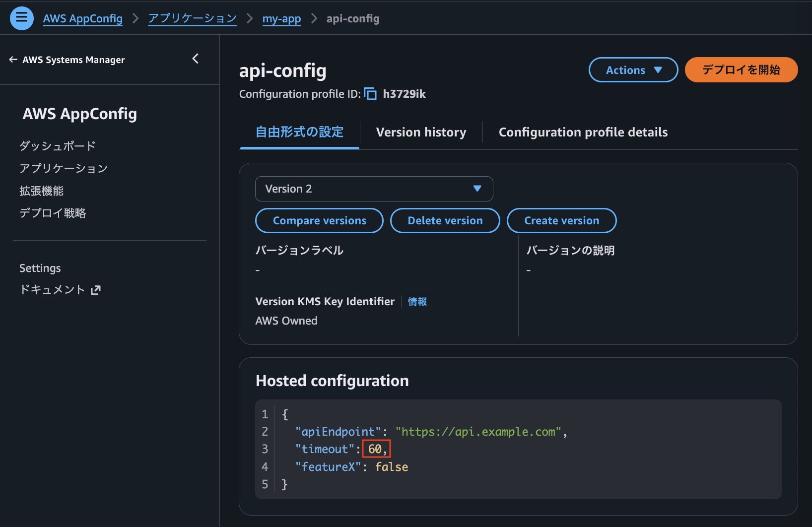Screen dimensions: 812x527
Task: Expand the Version 2 selector dropdown
Action: coord(374,189)
